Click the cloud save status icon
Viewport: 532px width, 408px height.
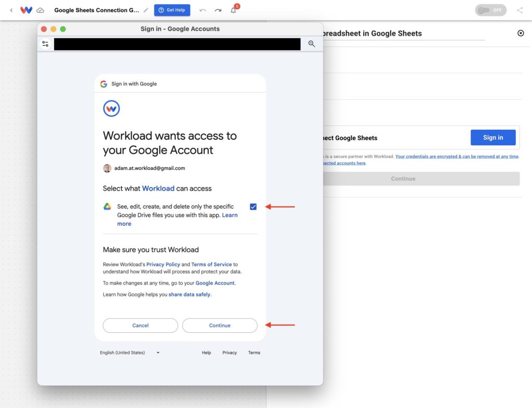[x=41, y=10]
